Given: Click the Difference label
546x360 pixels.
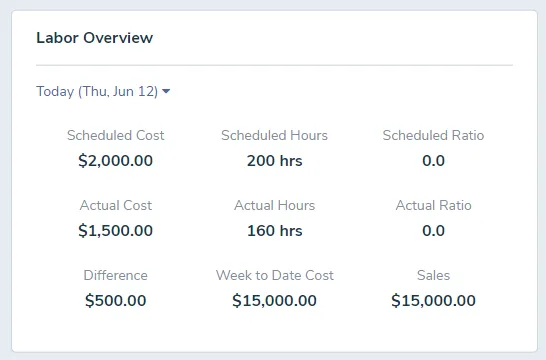Looking at the screenshot, I should 116,275.
